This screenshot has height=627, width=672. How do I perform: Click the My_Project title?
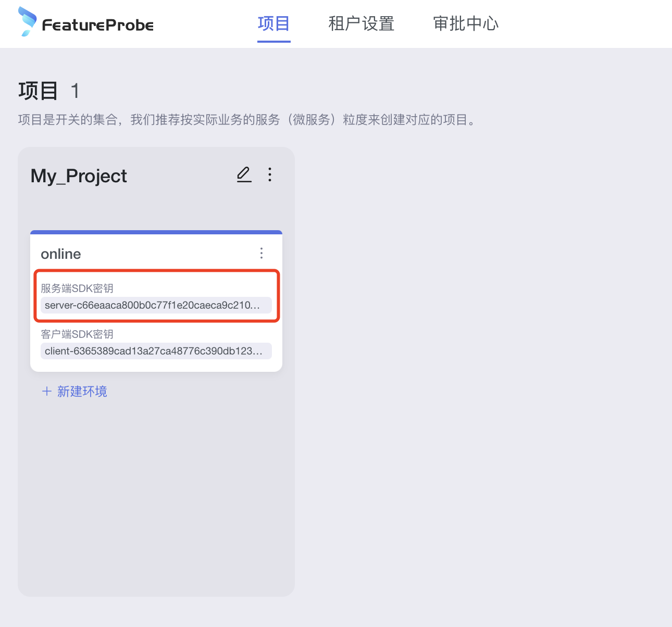(79, 176)
